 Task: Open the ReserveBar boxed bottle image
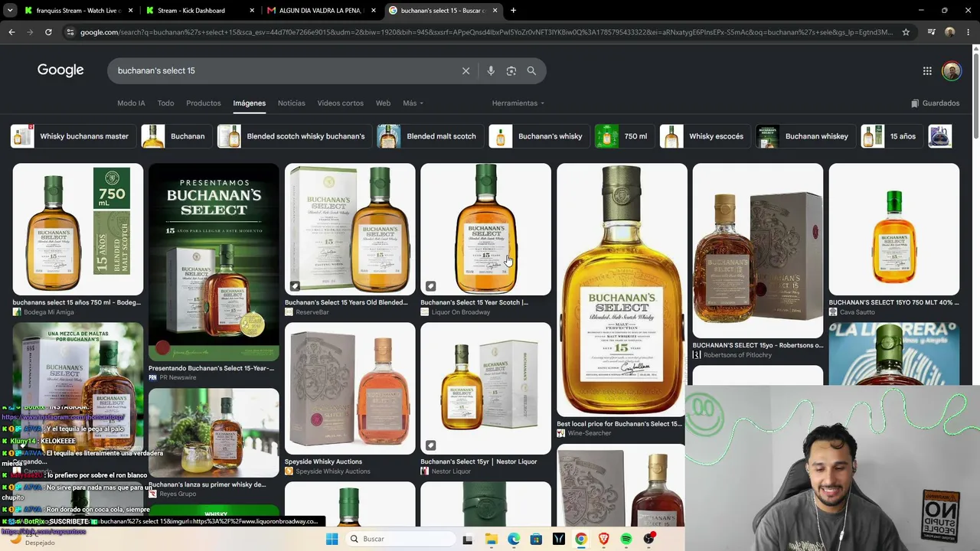(350, 229)
